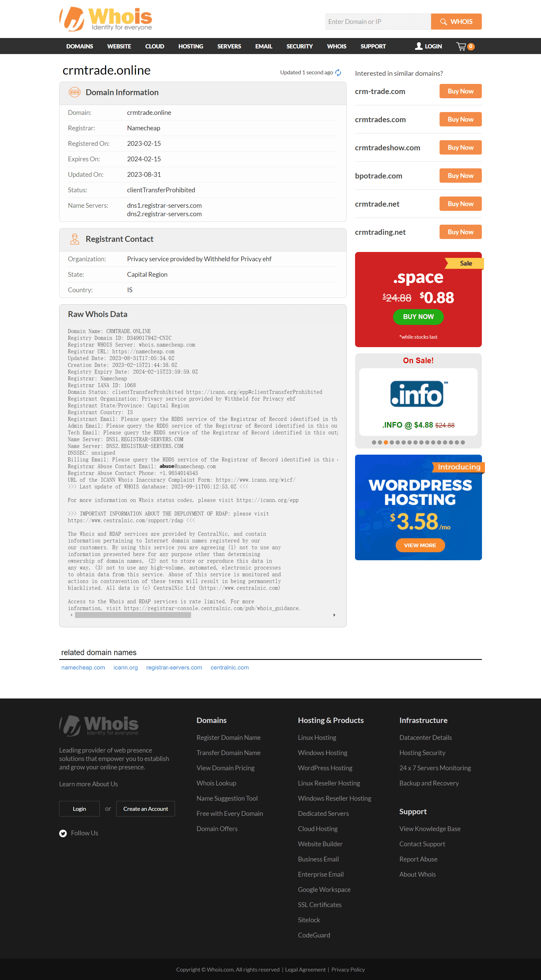Open View Knowledge Base footer link

point(430,829)
